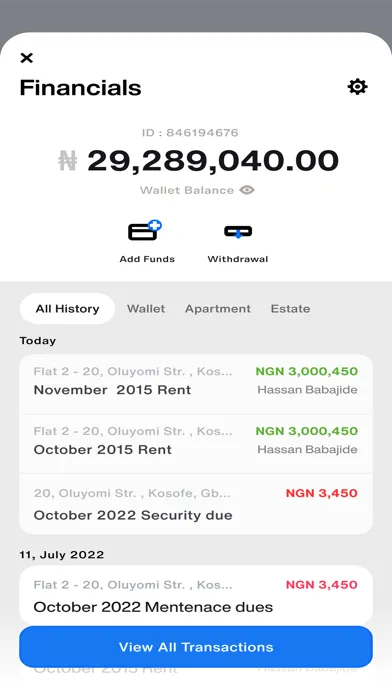Toggle wallet balance visibility eye icon
This screenshot has width=392, height=696.
pos(247,190)
